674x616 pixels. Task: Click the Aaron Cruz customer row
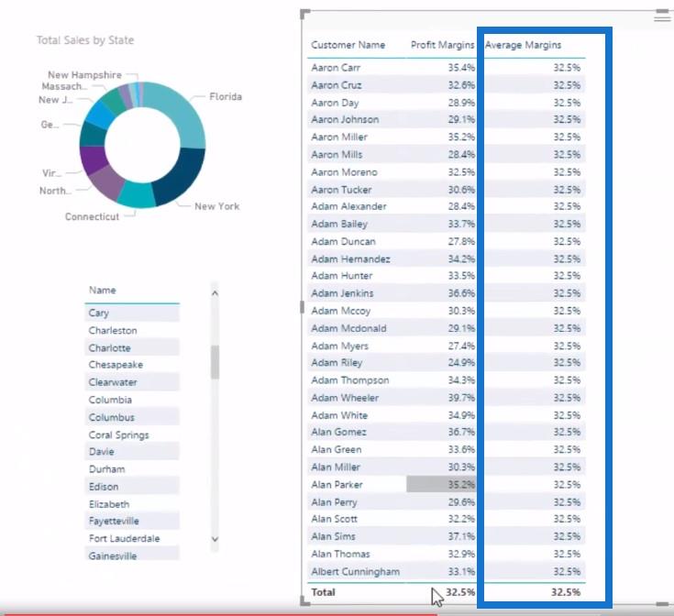447,85
